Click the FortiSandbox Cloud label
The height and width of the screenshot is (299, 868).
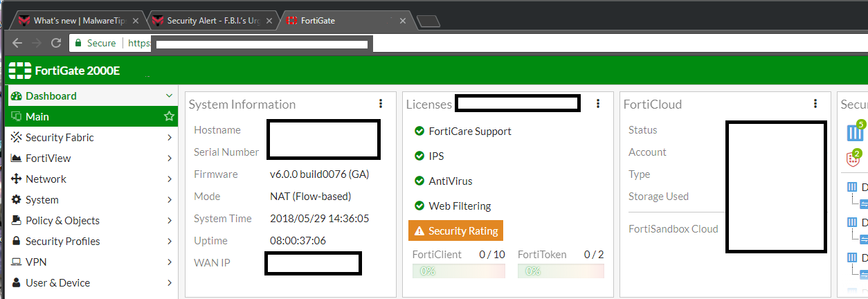point(673,229)
